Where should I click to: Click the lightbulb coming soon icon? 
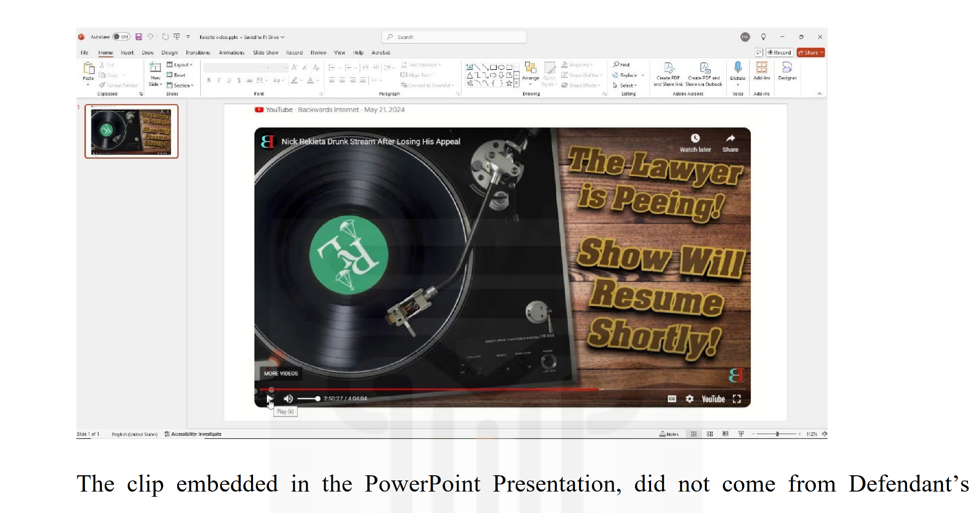click(763, 37)
